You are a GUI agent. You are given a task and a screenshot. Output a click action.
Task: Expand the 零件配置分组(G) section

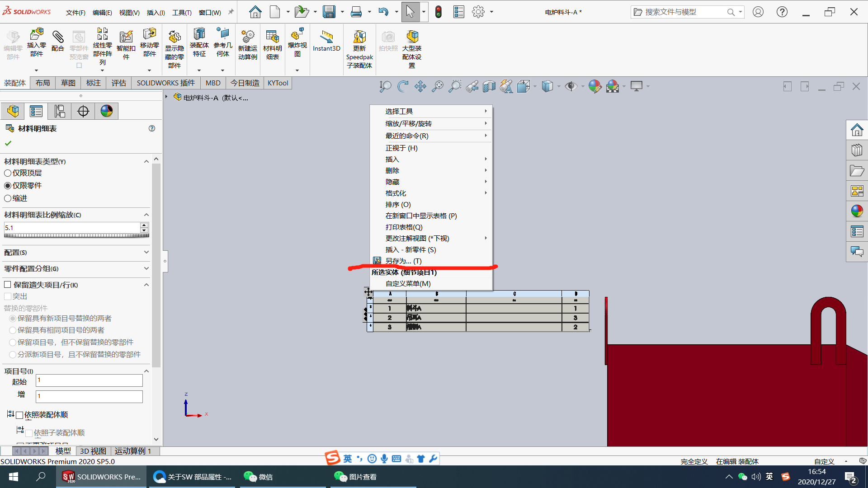[x=146, y=268]
